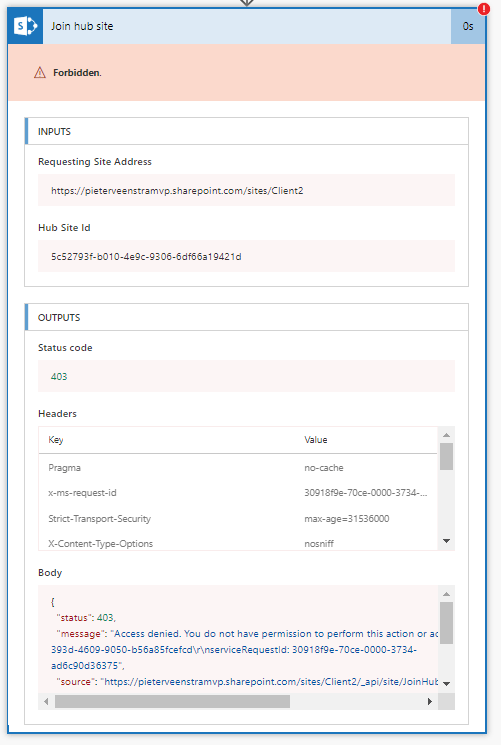The height and width of the screenshot is (745, 501).
Task: Click the Headers table vertical scrollbar thumb
Action: [446, 457]
